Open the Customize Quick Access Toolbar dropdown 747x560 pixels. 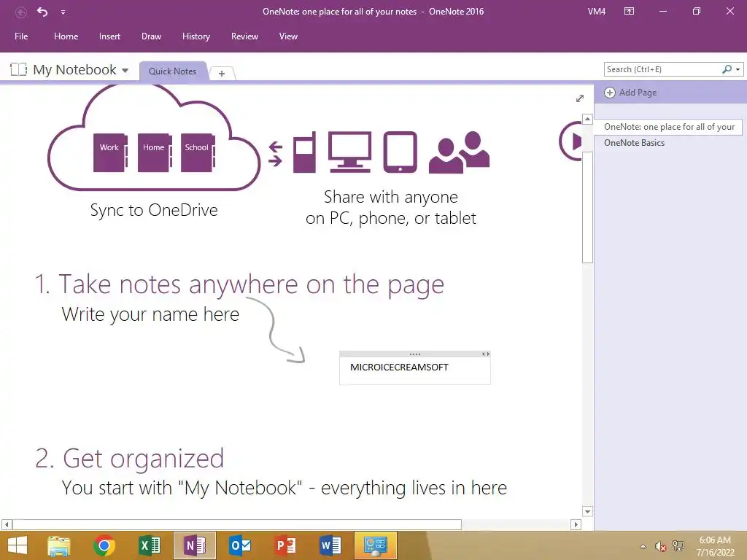(x=63, y=12)
